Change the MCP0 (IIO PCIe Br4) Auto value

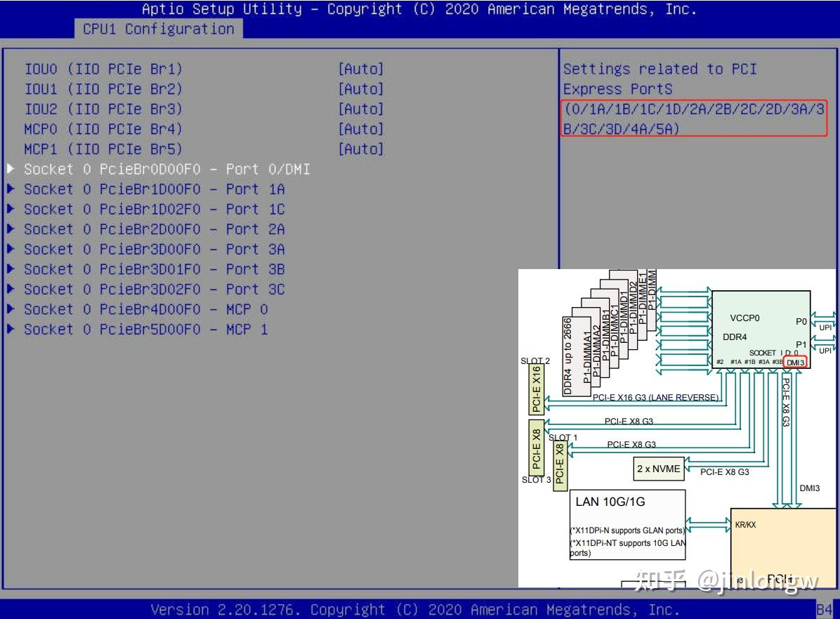point(361,129)
